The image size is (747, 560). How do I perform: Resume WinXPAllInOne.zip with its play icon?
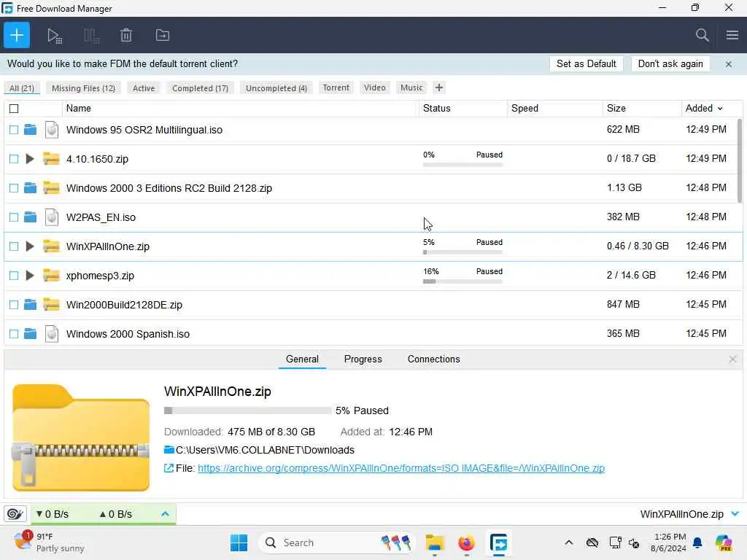coord(29,246)
